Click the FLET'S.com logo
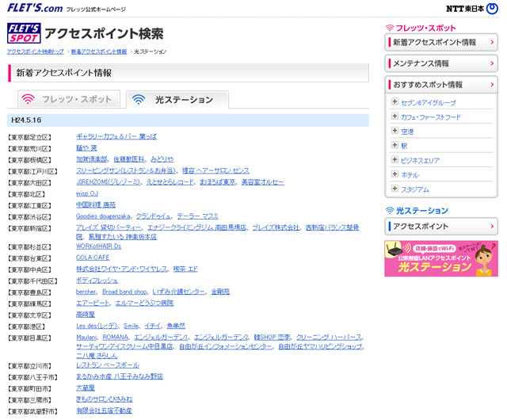507x420 pixels. [x=35, y=8]
